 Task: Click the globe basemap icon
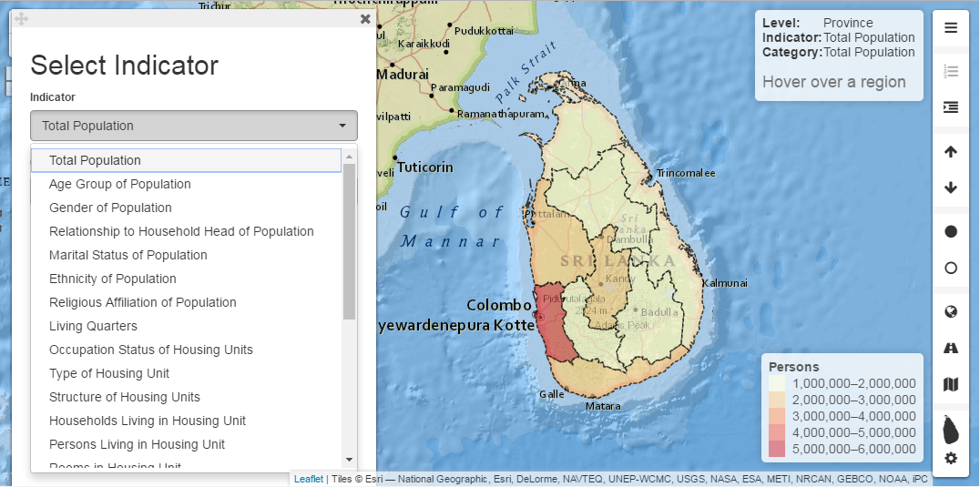[951, 311]
